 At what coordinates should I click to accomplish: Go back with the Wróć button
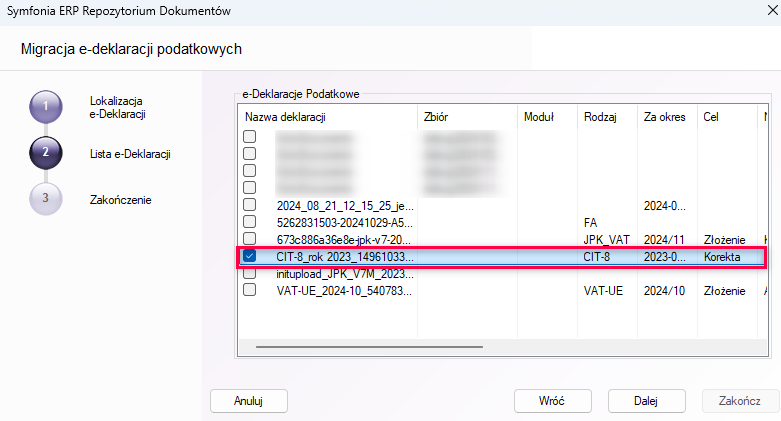pos(552,401)
